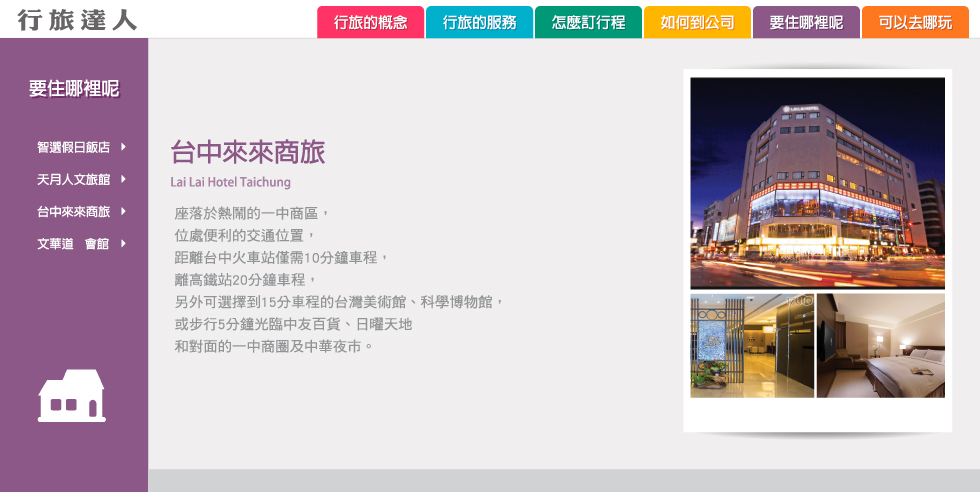Open 智選假日飯店 in the sidebar
Image resolution: width=980 pixels, height=492 pixels.
[x=73, y=148]
